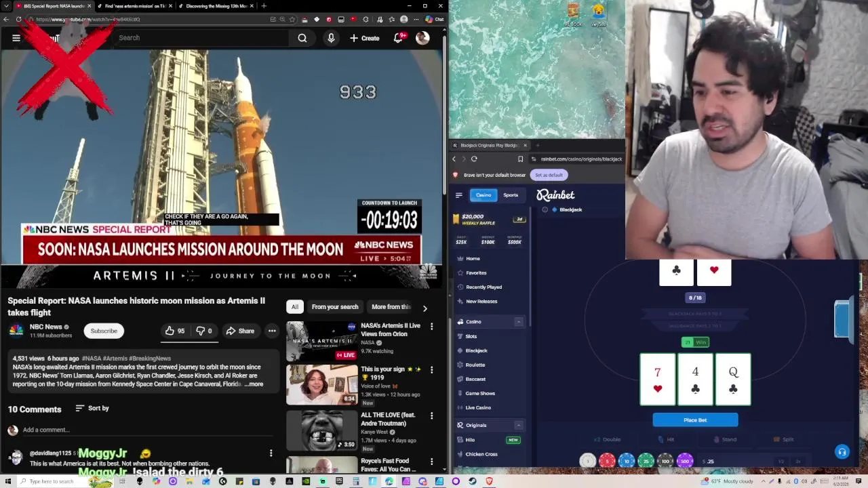This screenshot has width=868, height=488.
Task: Like the NBC News video
Action: 175,331
